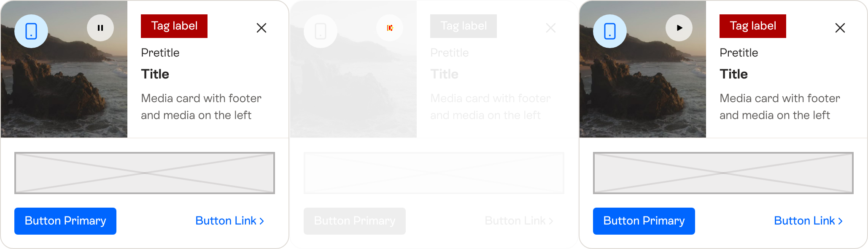The width and height of the screenshot is (868, 249).
Task: Close the card showing the pause control
Action: point(261,28)
